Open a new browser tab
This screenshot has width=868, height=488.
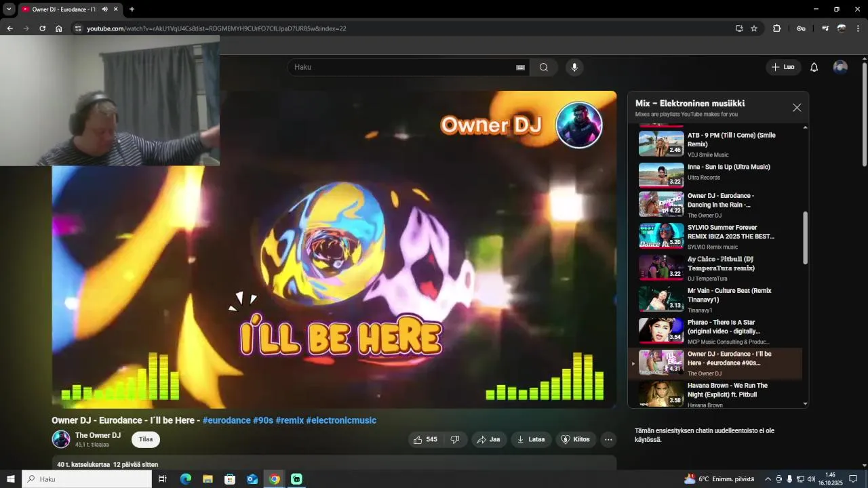click(x=132, y=9)
